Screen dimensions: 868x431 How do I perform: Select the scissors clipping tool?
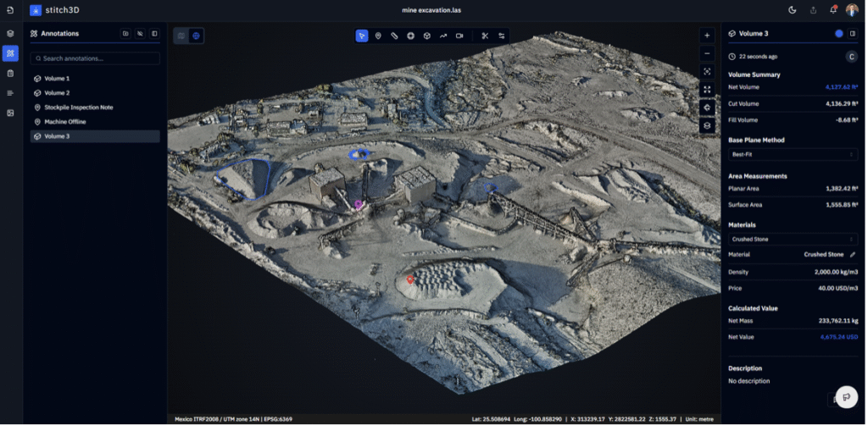[485, 36]
